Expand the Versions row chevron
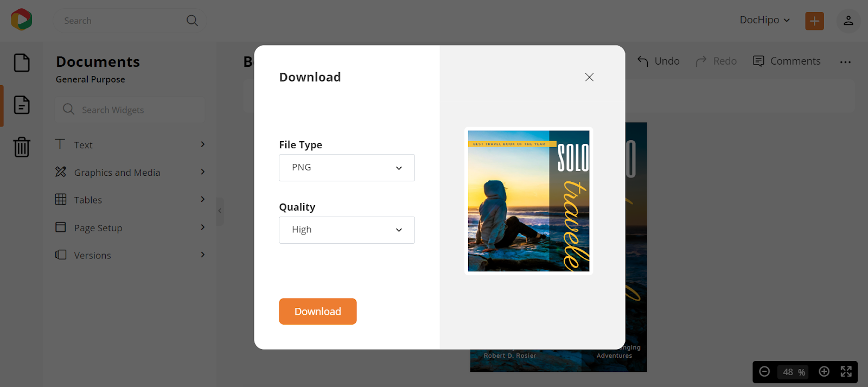 [x=202, y=255]
